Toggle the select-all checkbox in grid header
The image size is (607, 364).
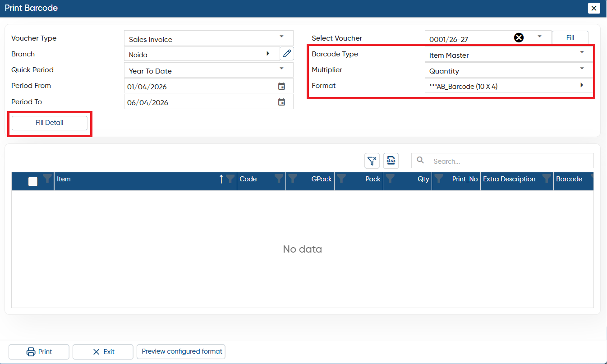tap(33, 181)
